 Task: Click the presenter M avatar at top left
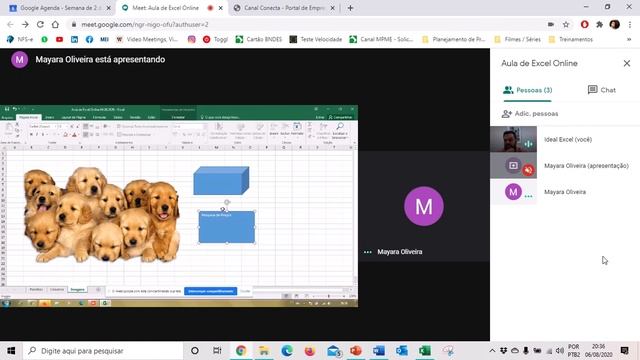tap(19, 60)
